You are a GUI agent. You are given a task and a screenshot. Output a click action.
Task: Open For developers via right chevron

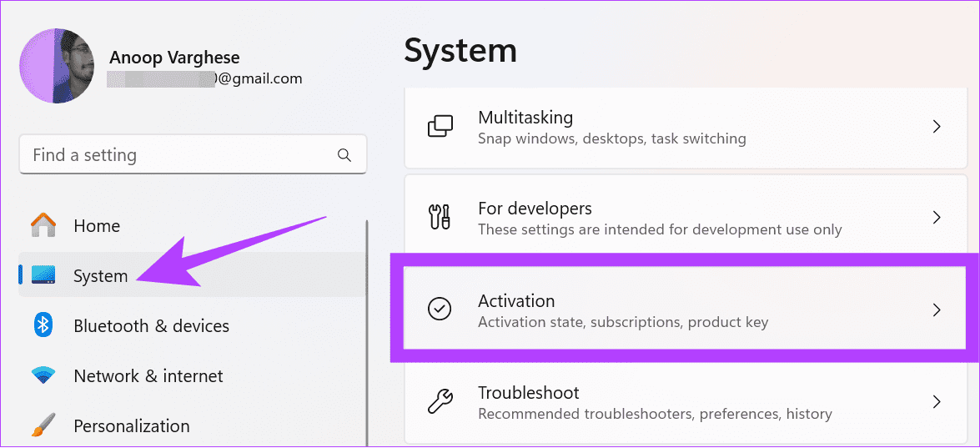pos(936,218)
